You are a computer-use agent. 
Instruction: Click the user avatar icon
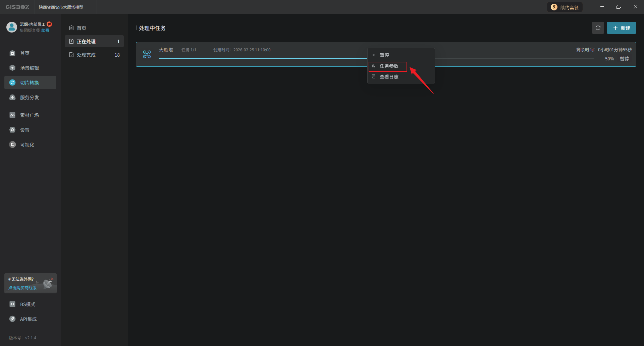pyautogui.click(x=12, y=27)
